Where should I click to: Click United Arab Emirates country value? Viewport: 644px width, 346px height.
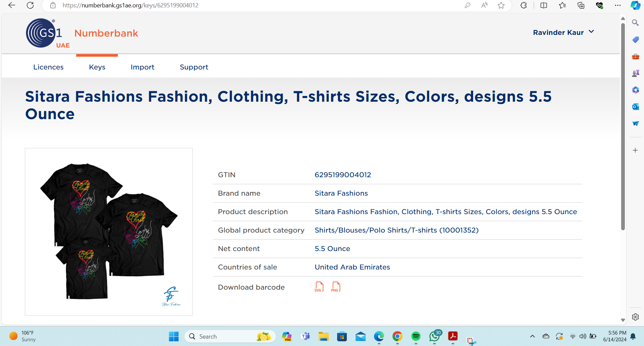(x=352, y=267)
